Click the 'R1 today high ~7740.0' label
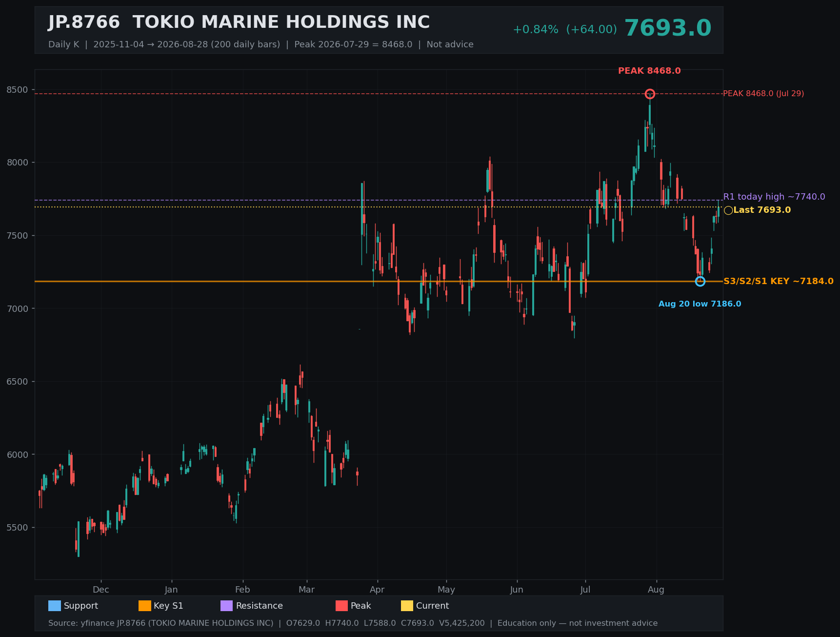This screenshot has width=840, height=637. pyautogui.click(x=774, y=197)
